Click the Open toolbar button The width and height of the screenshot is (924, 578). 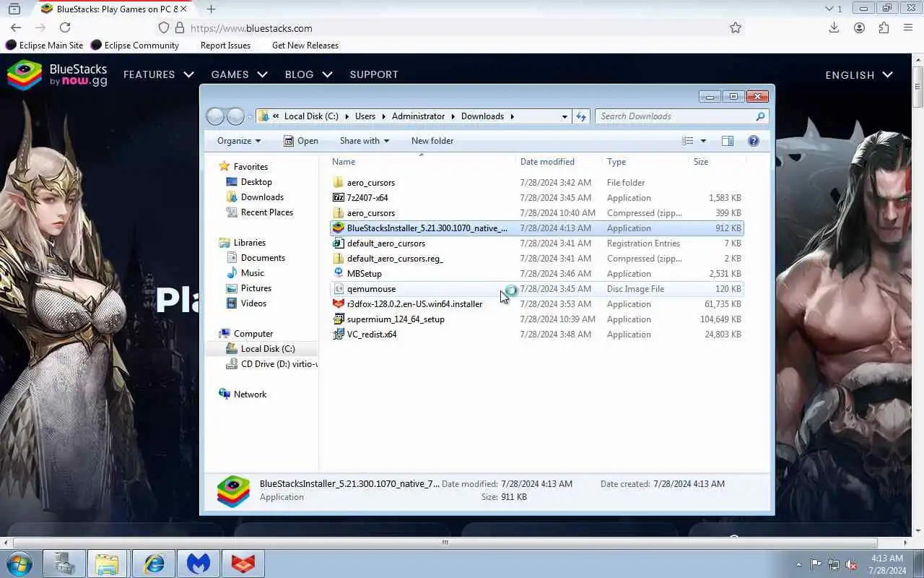pyautogui.click(x=300, y=141)
